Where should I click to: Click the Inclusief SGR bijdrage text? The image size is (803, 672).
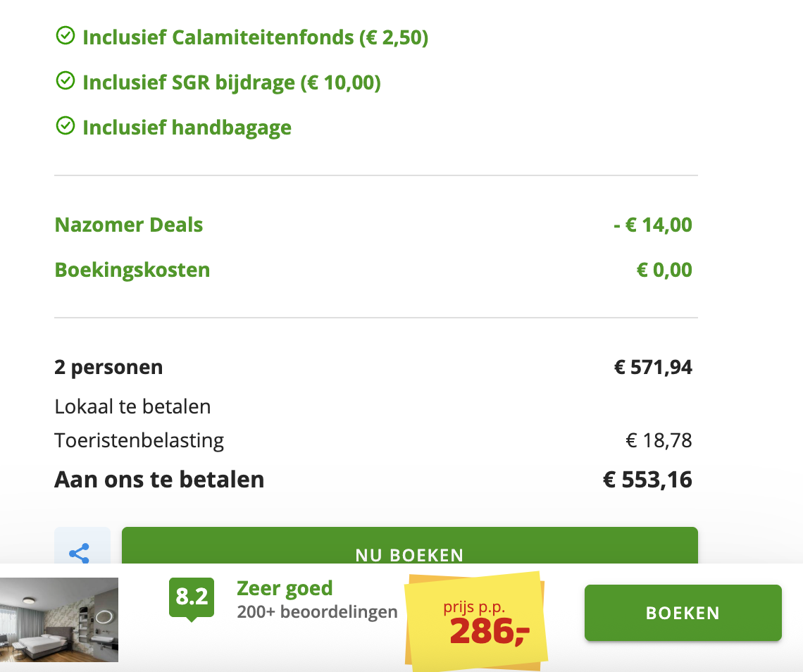[x=231, y=83]
